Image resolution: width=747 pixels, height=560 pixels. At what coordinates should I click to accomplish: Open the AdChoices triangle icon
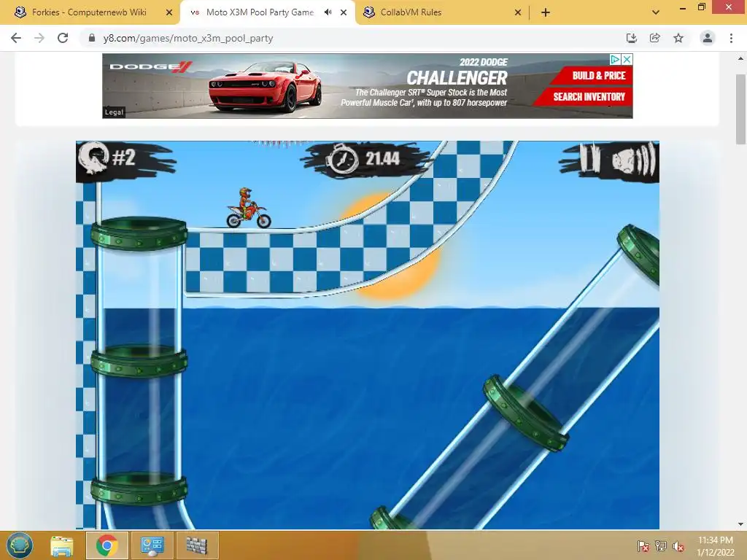pyautogui.click(x=615, y=59)
